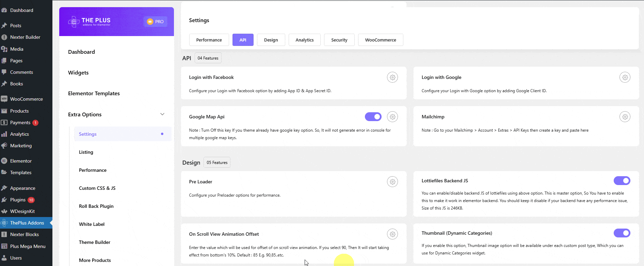The width and height of the screenshot is (644, 266).
Task: Open More Products option
Action: pos(95,260)
